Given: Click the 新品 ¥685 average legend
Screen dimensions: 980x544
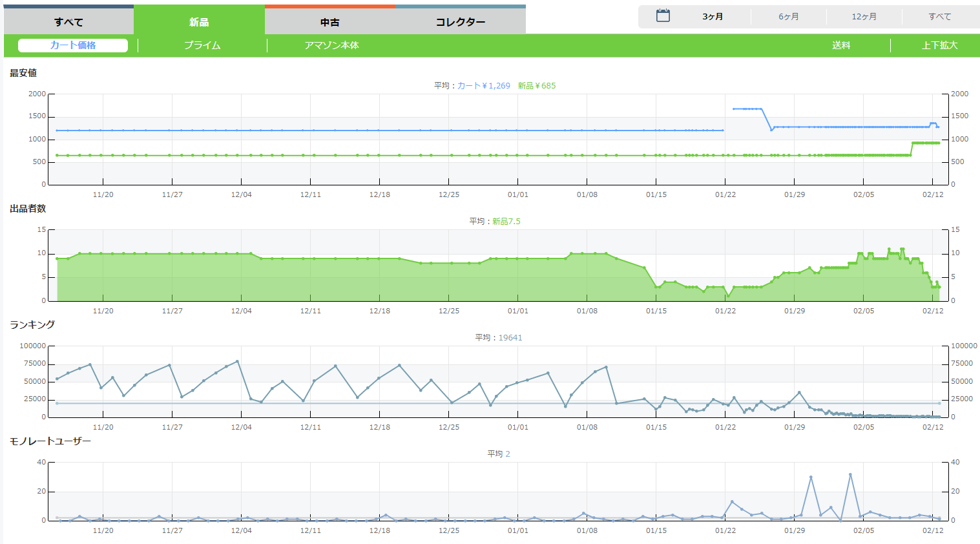Looking at the screenshot, I should pos(537,86).
